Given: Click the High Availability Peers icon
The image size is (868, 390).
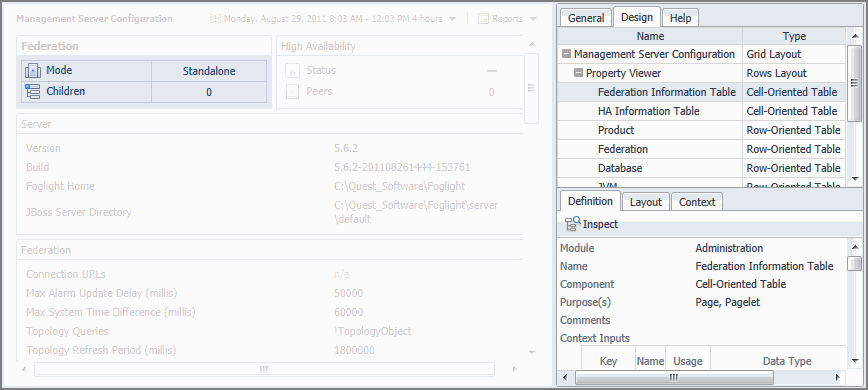Looking at the screenshot, I should (x=292, y=92).
